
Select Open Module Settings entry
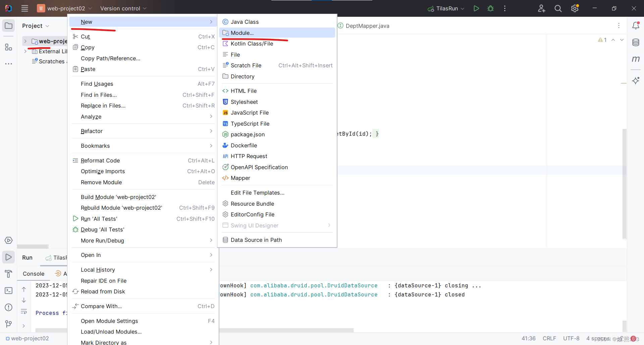click(x=143, y=321)
